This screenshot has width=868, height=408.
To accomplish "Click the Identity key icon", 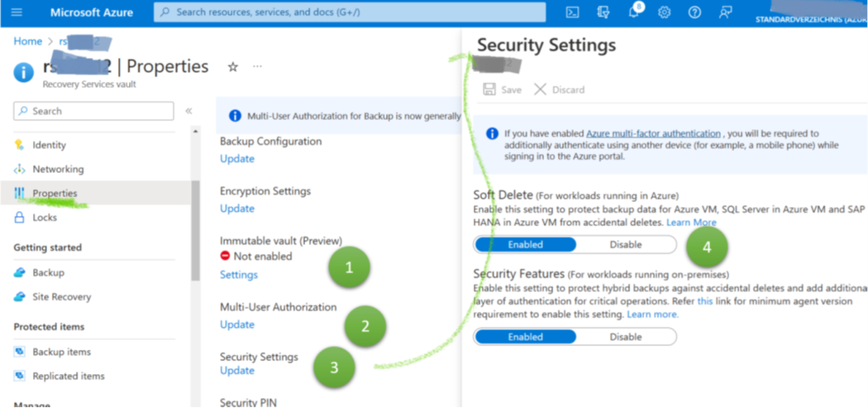I will point(19,145).
